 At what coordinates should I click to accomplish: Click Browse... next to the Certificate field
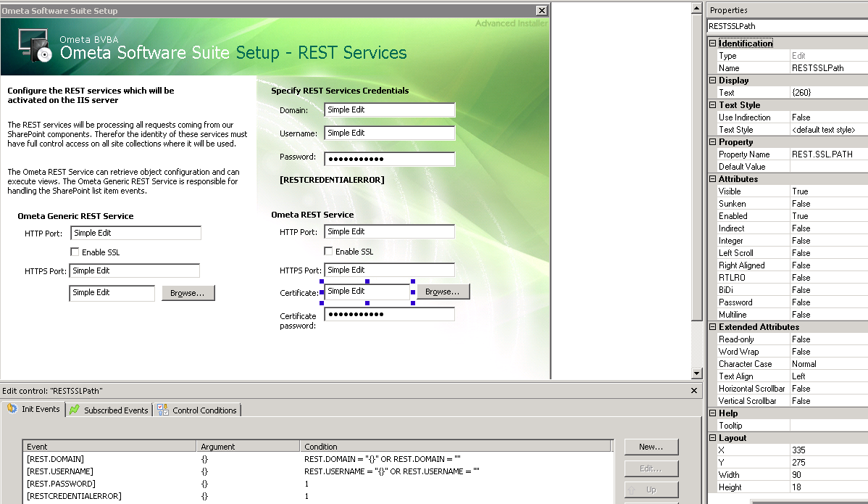[x=443, y=292]
